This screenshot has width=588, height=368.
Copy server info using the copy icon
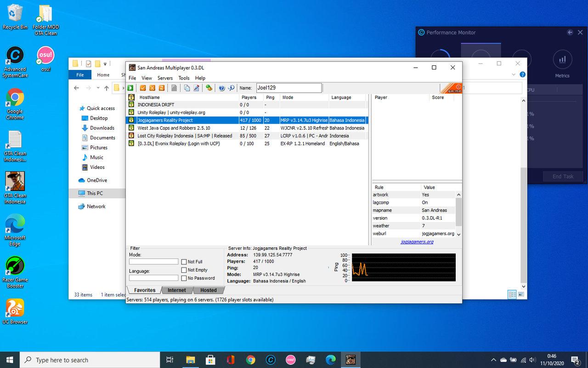click(x=187, y=87)
